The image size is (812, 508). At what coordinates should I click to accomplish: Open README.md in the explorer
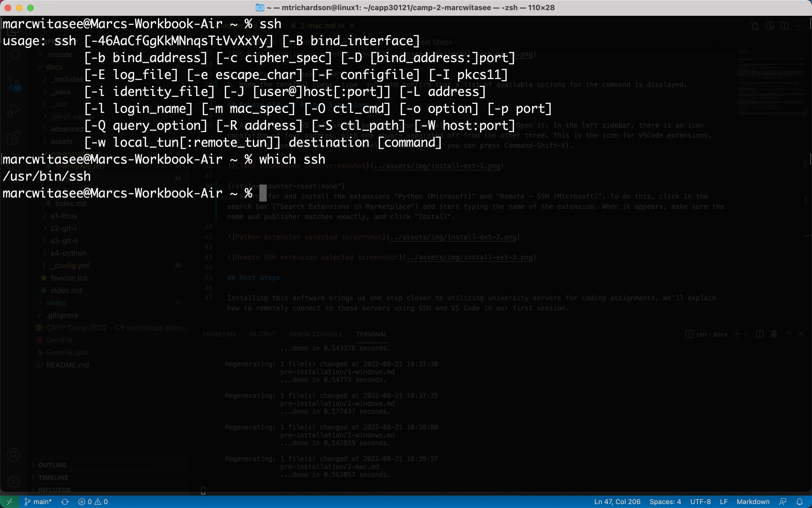[x=67, y=365]
